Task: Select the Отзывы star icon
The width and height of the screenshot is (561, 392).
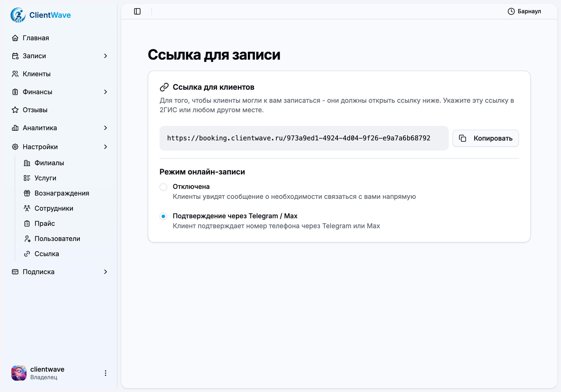Action: (15, 110)
